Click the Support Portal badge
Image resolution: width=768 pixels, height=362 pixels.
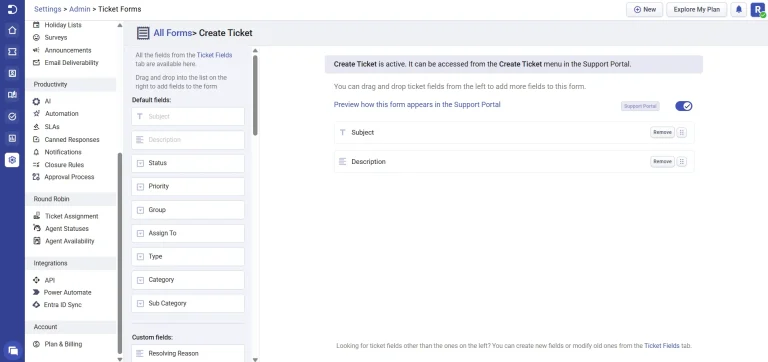pyautogui.click(x=640, y=106)
